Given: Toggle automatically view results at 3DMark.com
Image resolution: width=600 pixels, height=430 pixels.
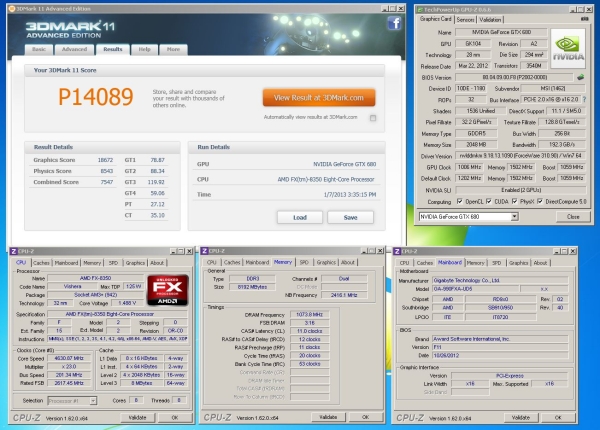Looking at the screenshot, I should click(x=373, y=118).
